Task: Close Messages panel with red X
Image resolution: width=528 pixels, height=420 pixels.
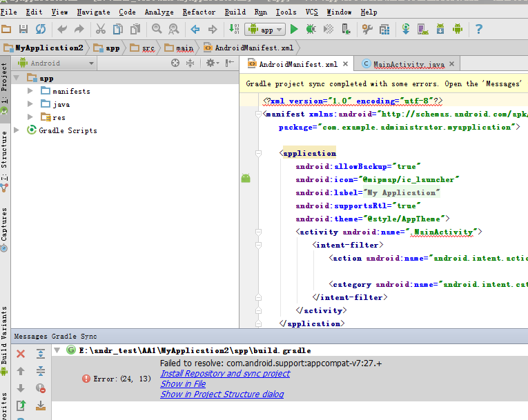Action: point(21,354)
